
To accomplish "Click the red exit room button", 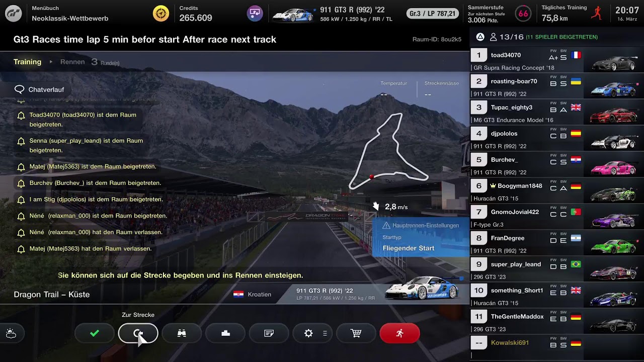I will tap(400, 333).
